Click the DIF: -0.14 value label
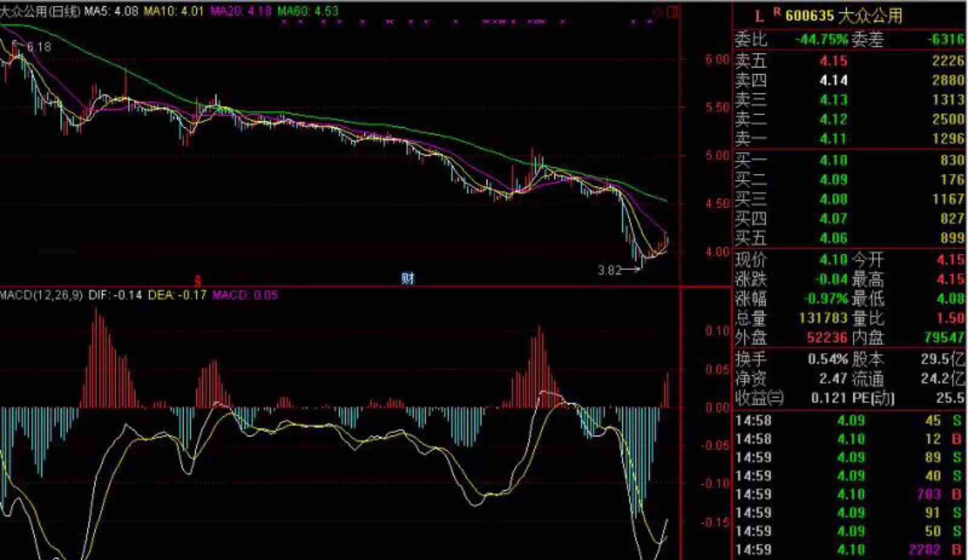The width and height of the screenshot is (968, 560). [x=115, y=295]
